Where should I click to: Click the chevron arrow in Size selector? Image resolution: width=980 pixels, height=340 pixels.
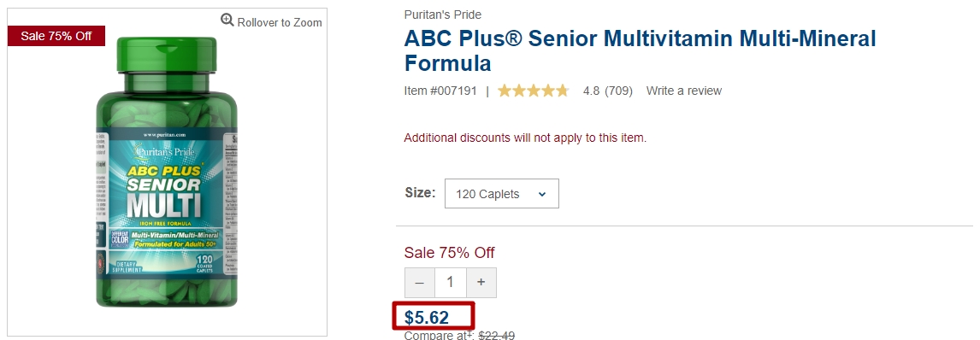(x=542, y=194)
